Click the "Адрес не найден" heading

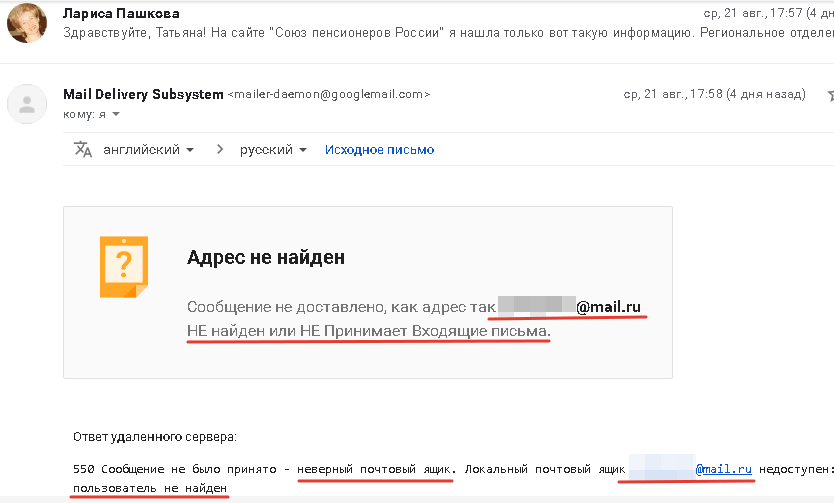tap(266, 257)
